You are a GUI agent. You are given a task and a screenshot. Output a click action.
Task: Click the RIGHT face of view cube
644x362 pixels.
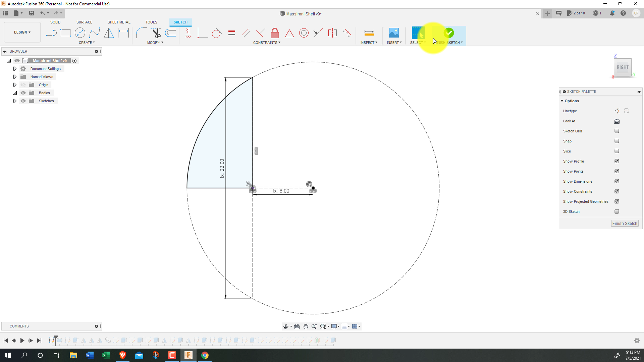tap(623, 67)
